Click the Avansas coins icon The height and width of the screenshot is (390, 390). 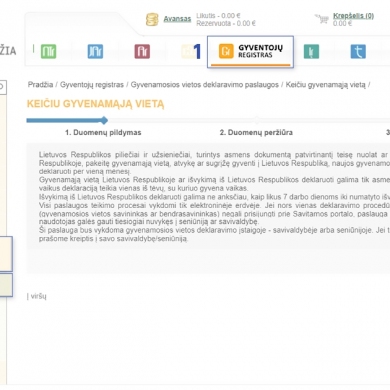coord(152,19)
